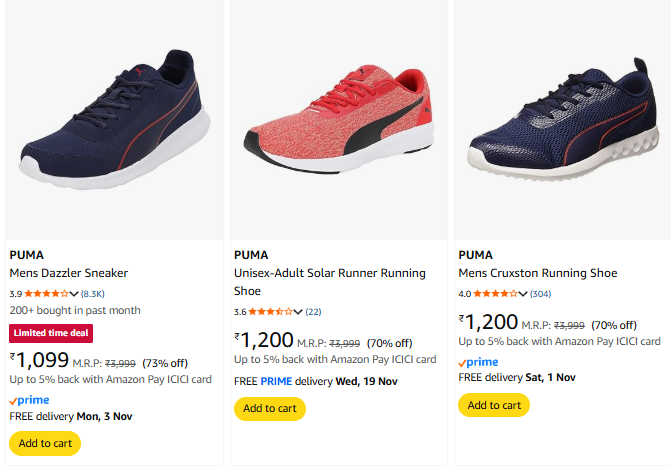Open Mens Cruxston Running Shoe title link
The width and height of the screenshot is (671, 468).
[x=537, y=273]
